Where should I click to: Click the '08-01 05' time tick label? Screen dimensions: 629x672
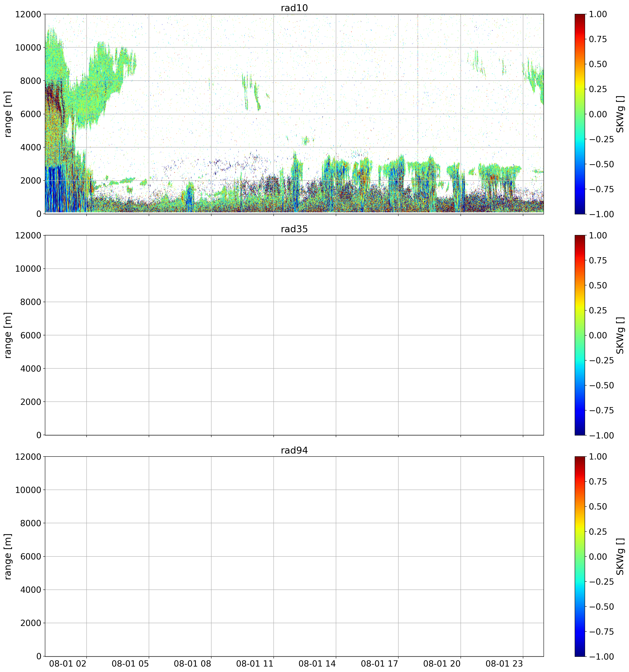click(x=130, y=664)
